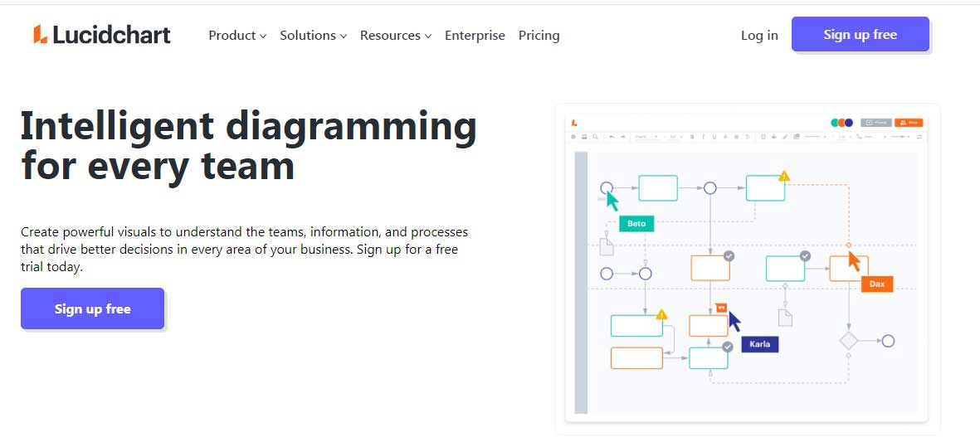This screenshot has width=980, height=437.
Task: Click Sign up free in the header
Action: [860, 34]
